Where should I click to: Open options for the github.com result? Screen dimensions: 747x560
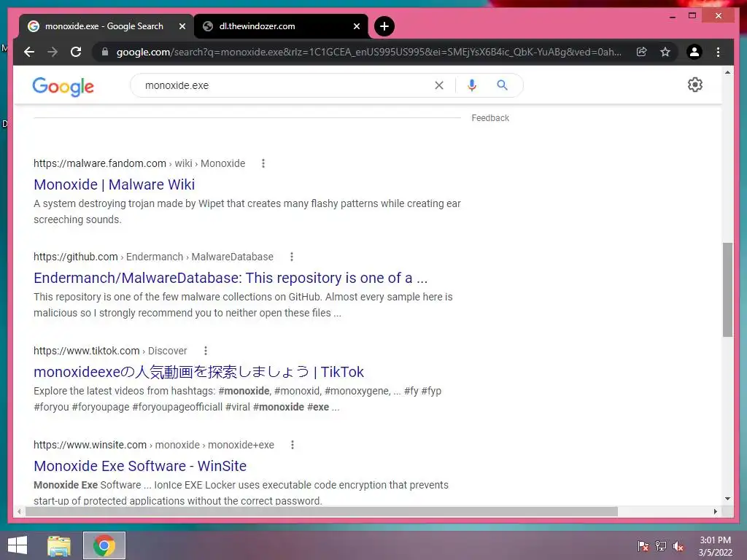pos(292,257)
